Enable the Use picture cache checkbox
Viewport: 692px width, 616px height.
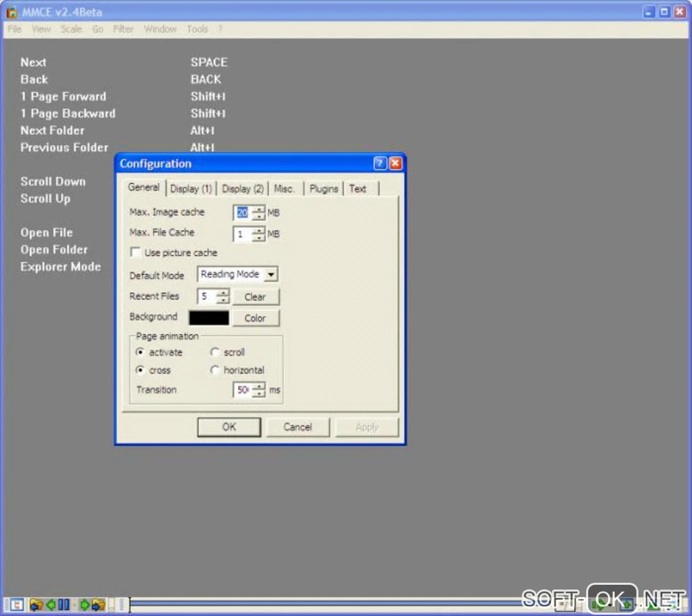136,252
